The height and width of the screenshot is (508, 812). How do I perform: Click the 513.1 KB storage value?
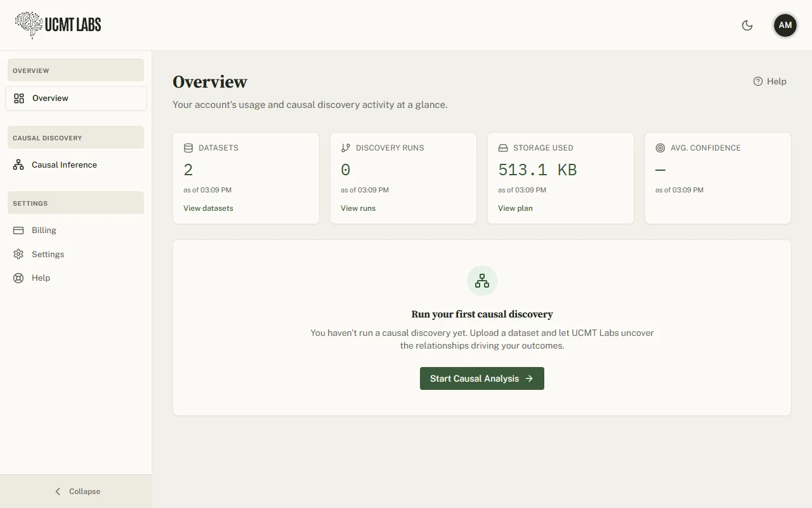pyautogui.click(x=537, y=170)
